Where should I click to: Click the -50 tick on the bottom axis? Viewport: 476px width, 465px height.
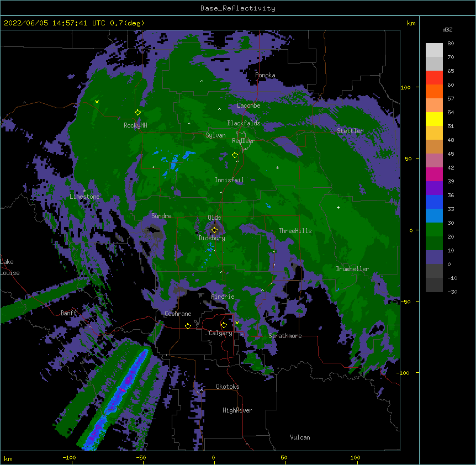point(141,457)
